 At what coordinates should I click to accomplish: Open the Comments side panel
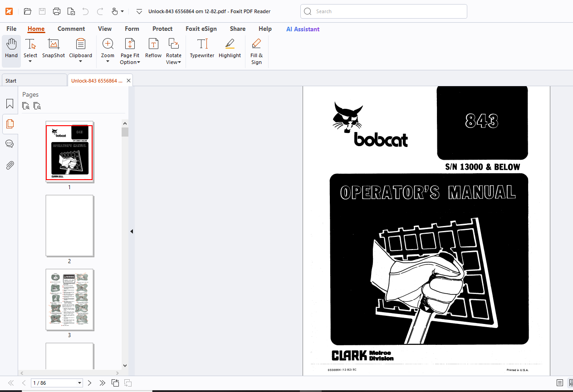click(10, 144)
